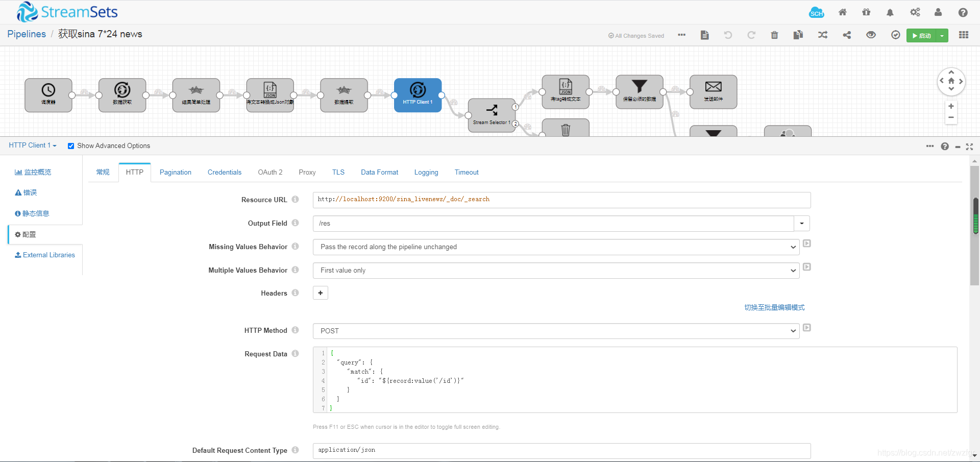Open configuration panel help icon
The image size is (980, 462).
point(945,147)
